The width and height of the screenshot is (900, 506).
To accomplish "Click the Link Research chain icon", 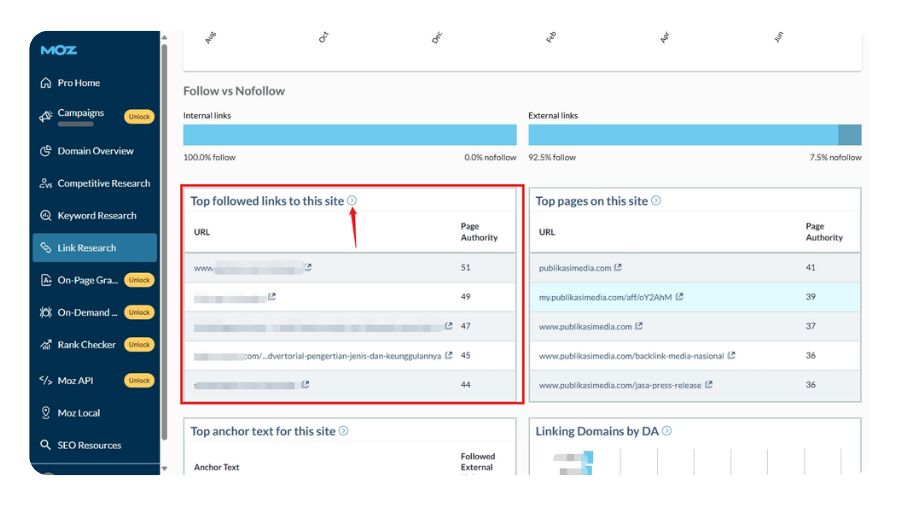I will coord(46,248).
